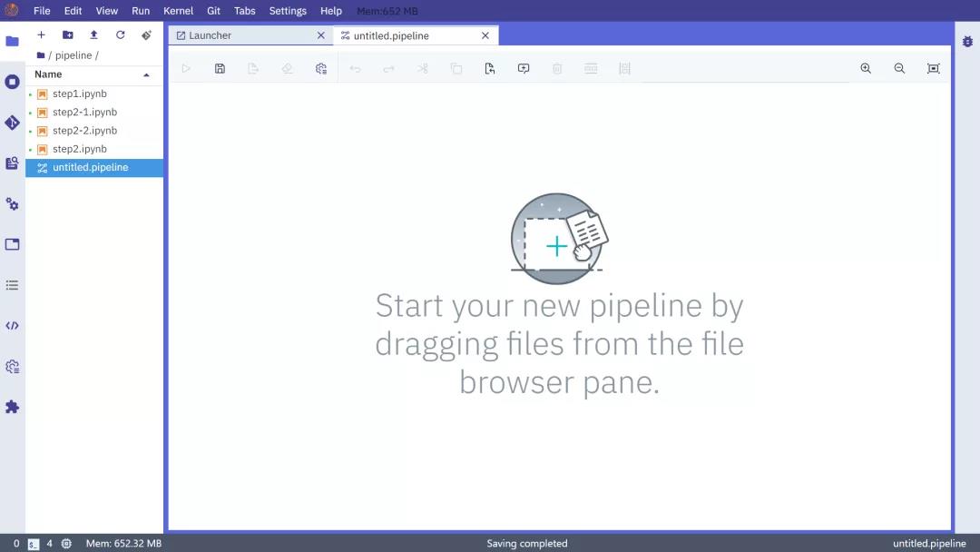This screenshot has width=980, height=552.
Task: Open the debugger bug icon on right sidebar
Action: coord(967,41)
